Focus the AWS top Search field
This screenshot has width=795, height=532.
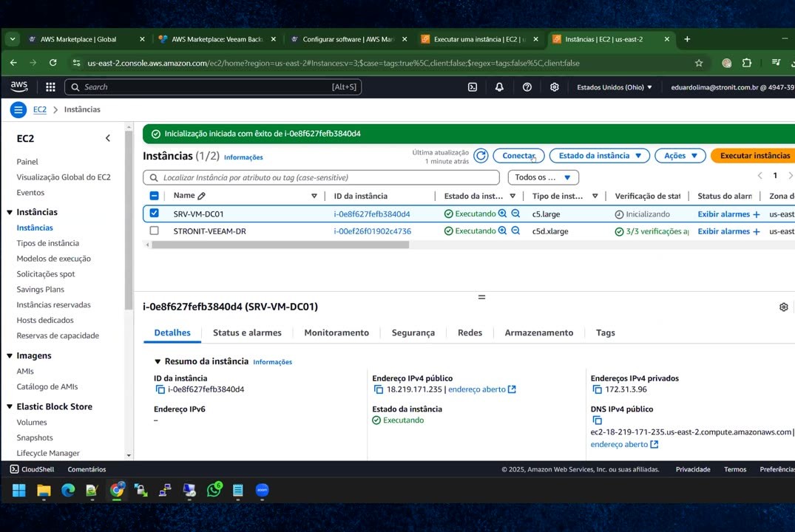point(213,87)
